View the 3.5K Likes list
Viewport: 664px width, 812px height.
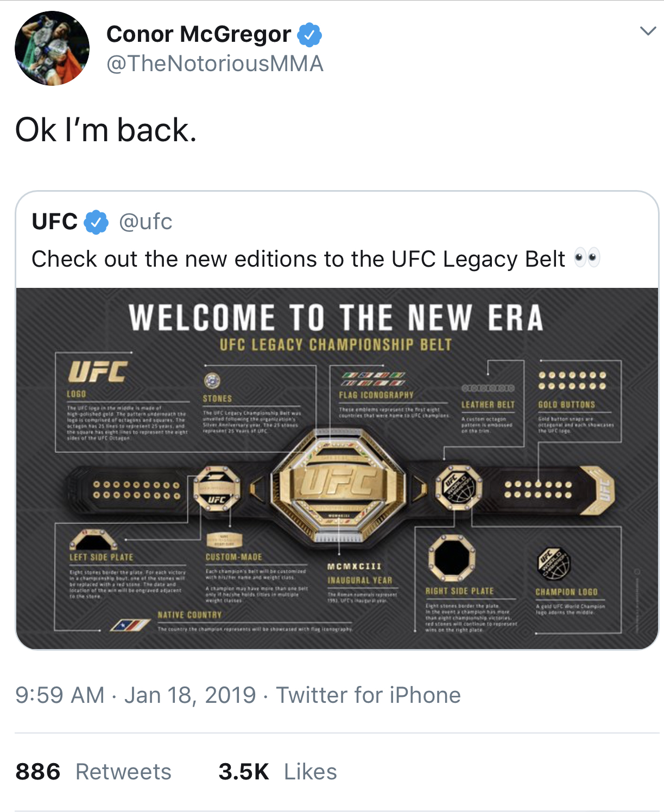point(278,772)
